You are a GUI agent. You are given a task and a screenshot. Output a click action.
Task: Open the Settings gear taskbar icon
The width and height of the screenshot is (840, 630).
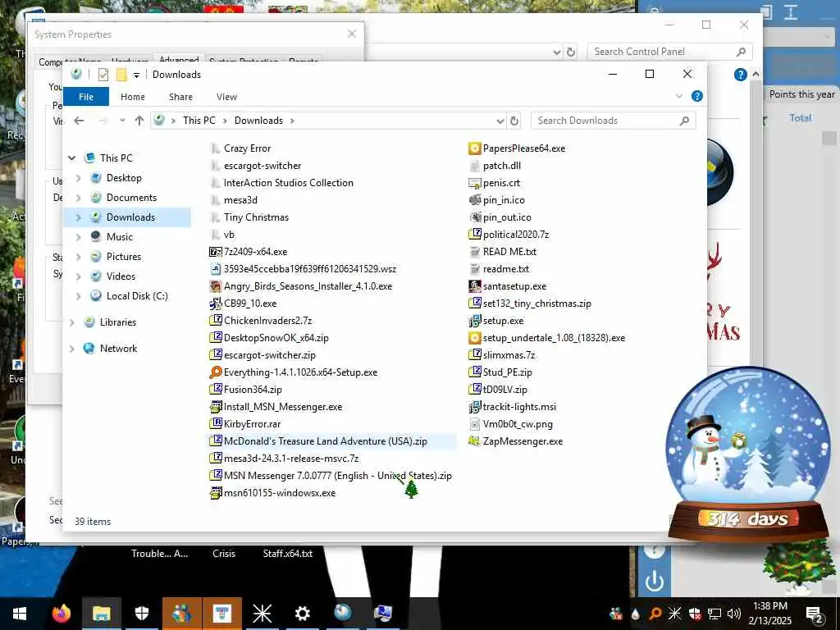pyautogui.click(x=302, y=613)
